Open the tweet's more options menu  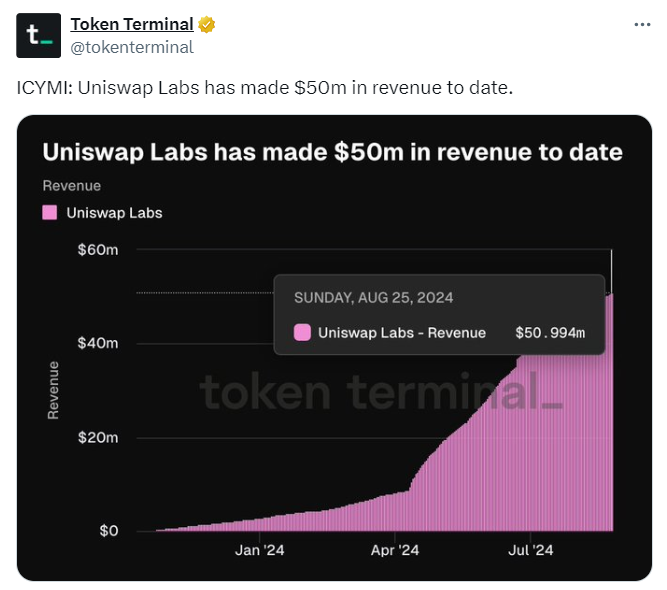tap(640, 23)
